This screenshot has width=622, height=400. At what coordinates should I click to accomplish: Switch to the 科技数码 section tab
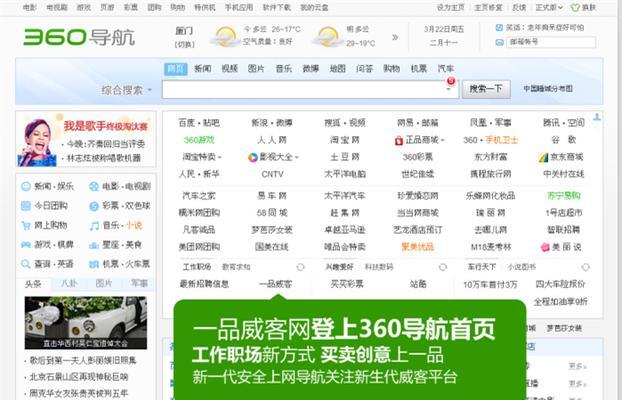pyautogui.click(x=379, y=267)
